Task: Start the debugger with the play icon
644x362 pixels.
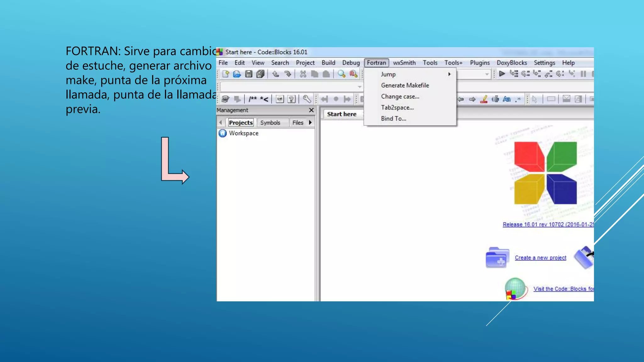Action: (x=502, y=74)
